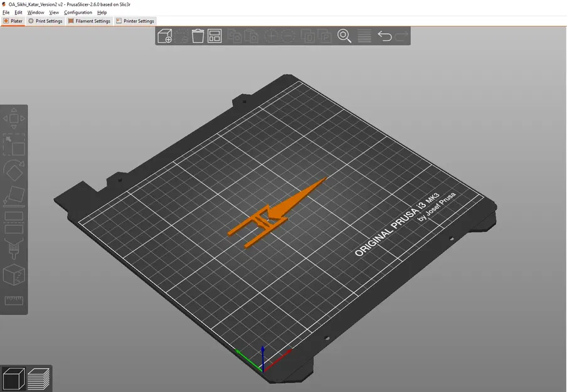Open the File menu
This screenshot has width=567, height=392.
[6, 13]
